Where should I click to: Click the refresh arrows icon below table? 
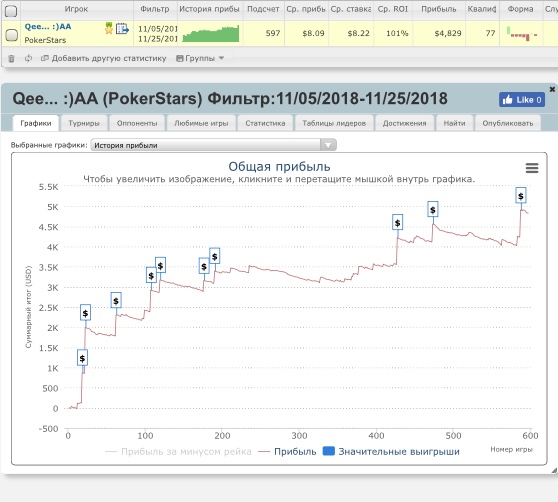(x=28, y=58)
